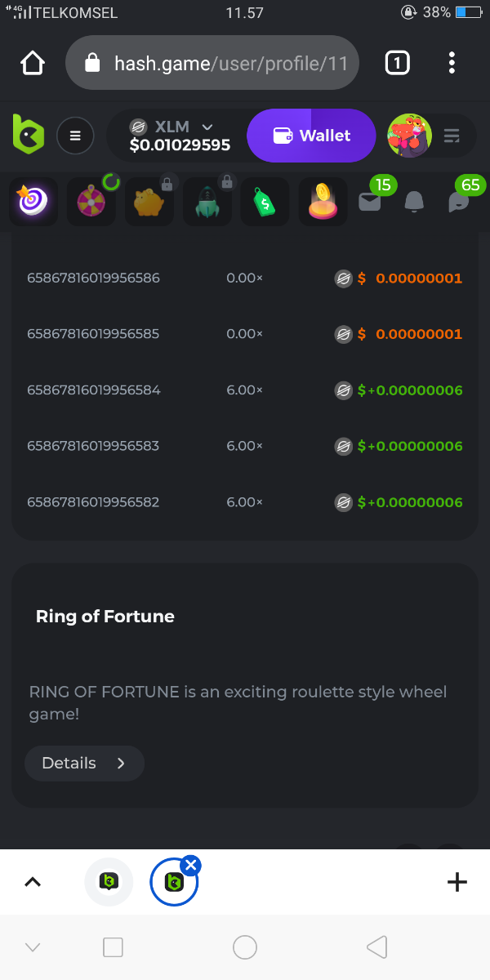490x980 pixels.
Task: Open the locked piggy bank icon
Action: [x=149, y=201]
